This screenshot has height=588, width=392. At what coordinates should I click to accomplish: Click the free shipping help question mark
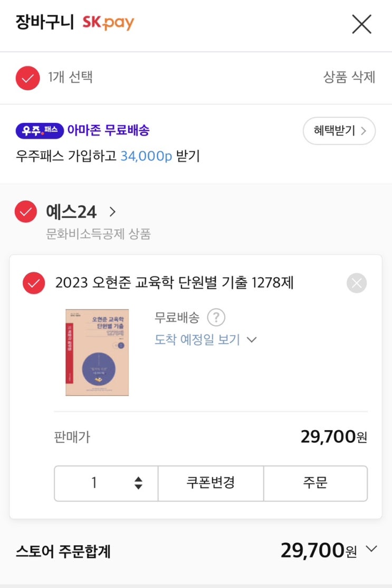[x=216, y=318]
